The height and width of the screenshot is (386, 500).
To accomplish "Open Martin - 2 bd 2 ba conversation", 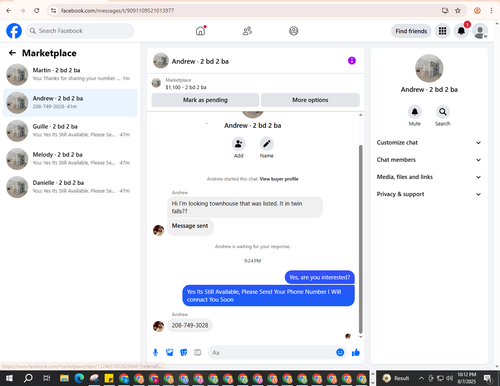I will click(70, 74).
